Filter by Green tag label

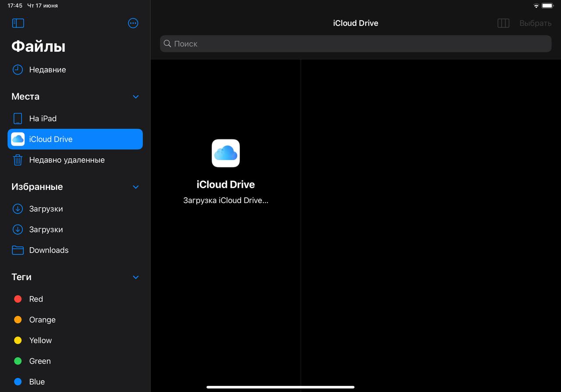[x=40, y=361]
